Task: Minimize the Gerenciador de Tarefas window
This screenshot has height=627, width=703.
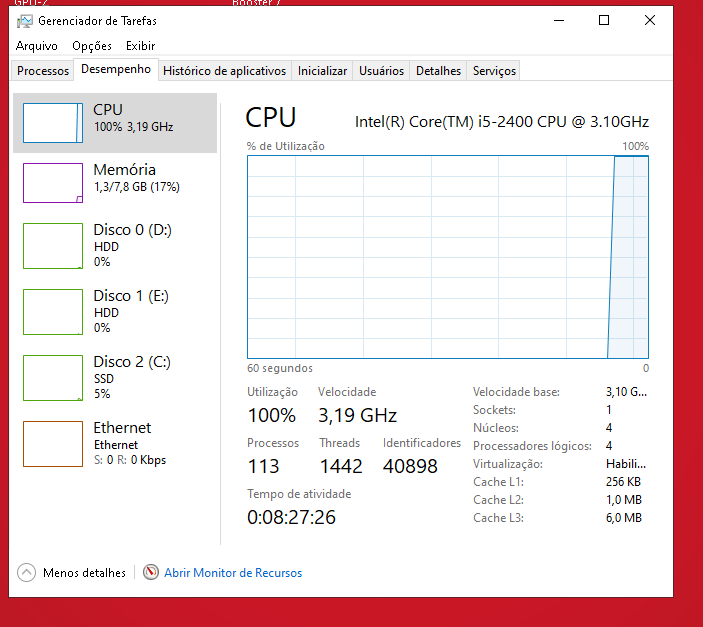Action: (559, 21)
